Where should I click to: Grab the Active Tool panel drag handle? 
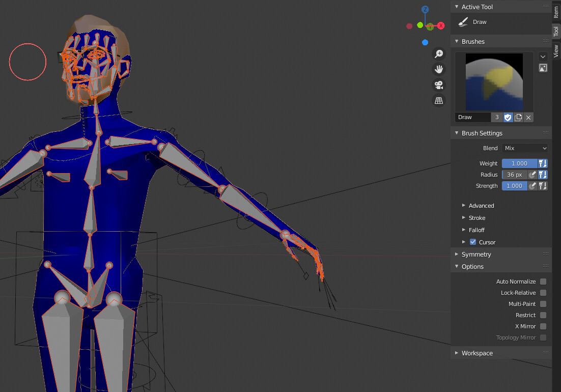point(546,7)
